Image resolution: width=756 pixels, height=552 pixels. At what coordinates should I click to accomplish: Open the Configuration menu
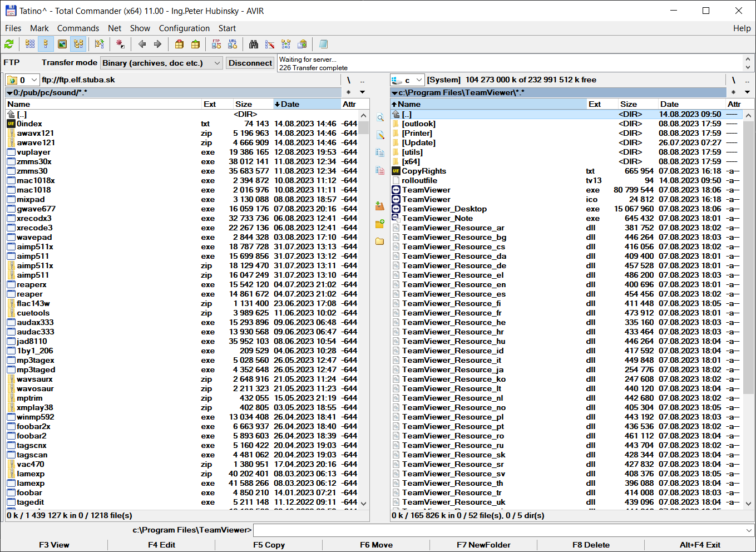[184, 28]
